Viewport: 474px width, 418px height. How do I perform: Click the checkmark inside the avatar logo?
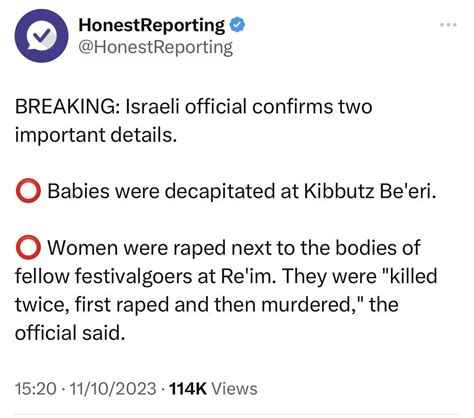43,35
